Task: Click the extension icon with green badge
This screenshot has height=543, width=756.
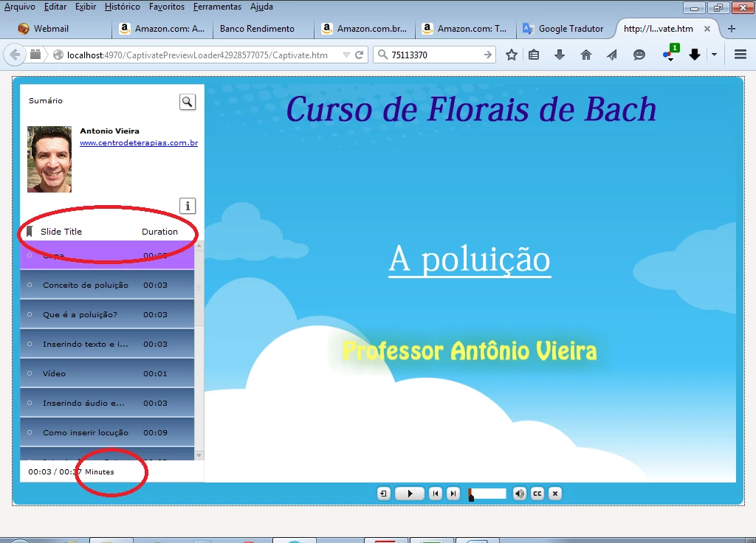Action: 670,53
